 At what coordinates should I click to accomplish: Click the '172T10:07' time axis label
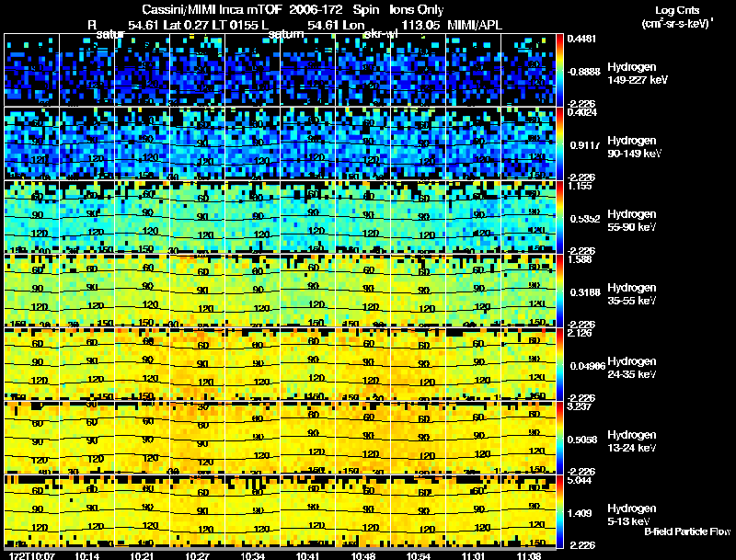pyautogui.click(x=32, y=555)
